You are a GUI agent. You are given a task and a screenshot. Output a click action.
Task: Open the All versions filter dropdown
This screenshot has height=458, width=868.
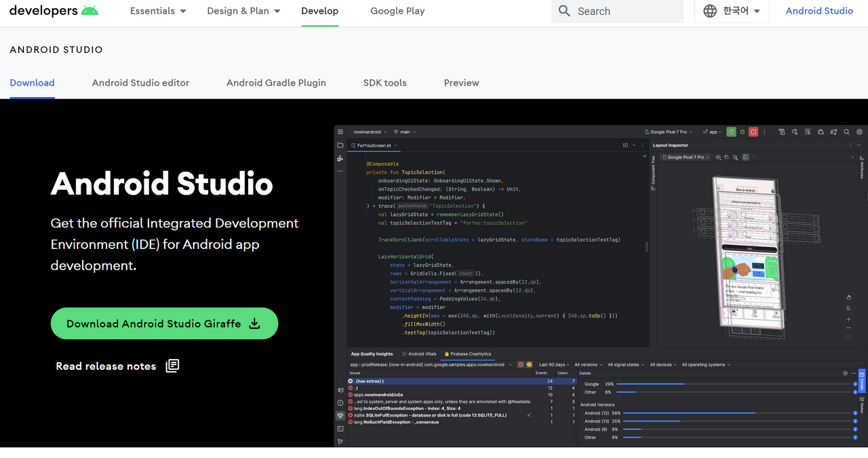(588, 364)
